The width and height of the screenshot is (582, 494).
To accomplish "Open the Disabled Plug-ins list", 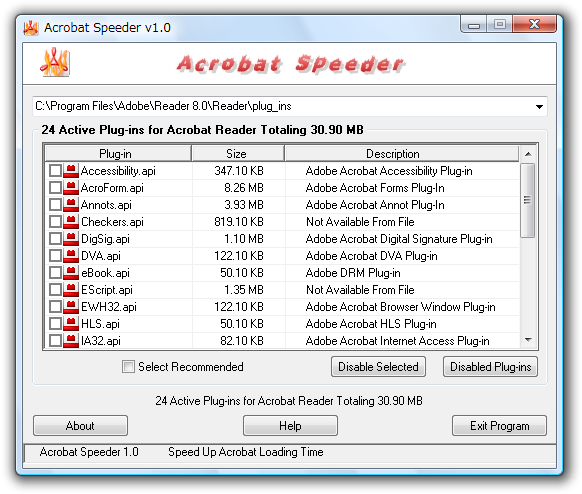I will click(490, 367).
